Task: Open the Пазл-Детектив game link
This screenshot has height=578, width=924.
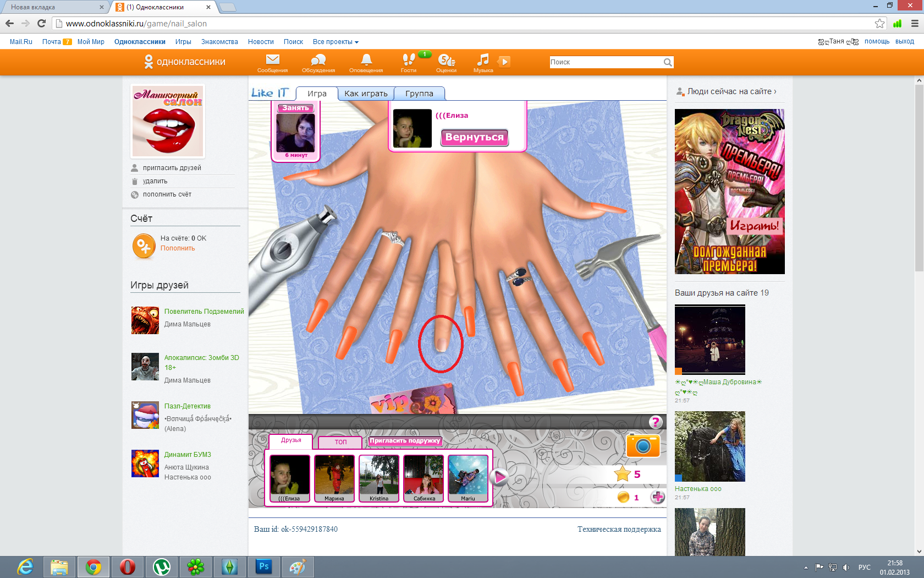Action: point(188,406)
